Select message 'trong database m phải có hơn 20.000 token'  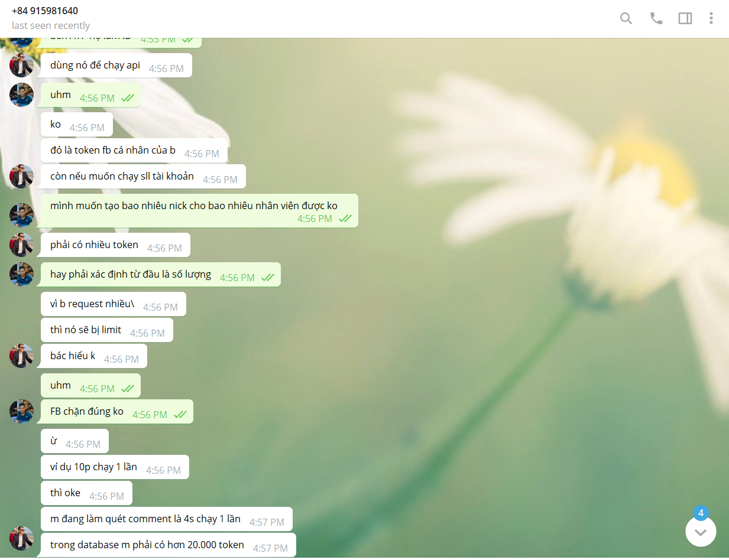click(x=168, y=545)
